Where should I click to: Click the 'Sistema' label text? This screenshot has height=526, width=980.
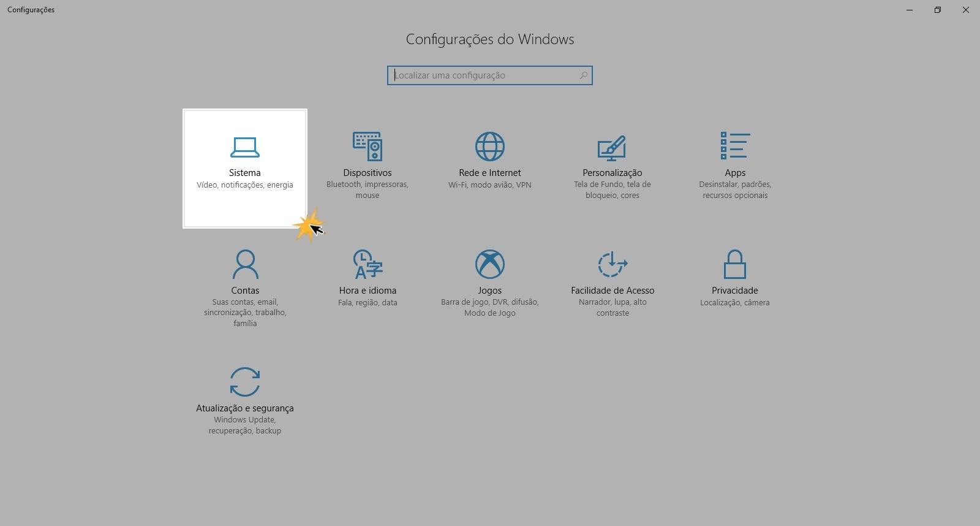[x=245, y=173]
